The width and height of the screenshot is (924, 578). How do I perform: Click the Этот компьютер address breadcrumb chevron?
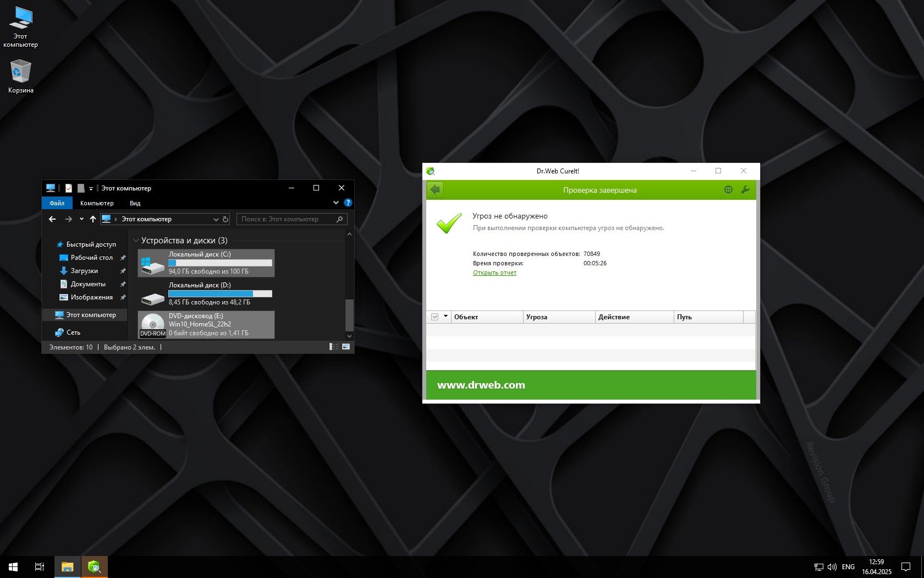(x=116, y=219)
